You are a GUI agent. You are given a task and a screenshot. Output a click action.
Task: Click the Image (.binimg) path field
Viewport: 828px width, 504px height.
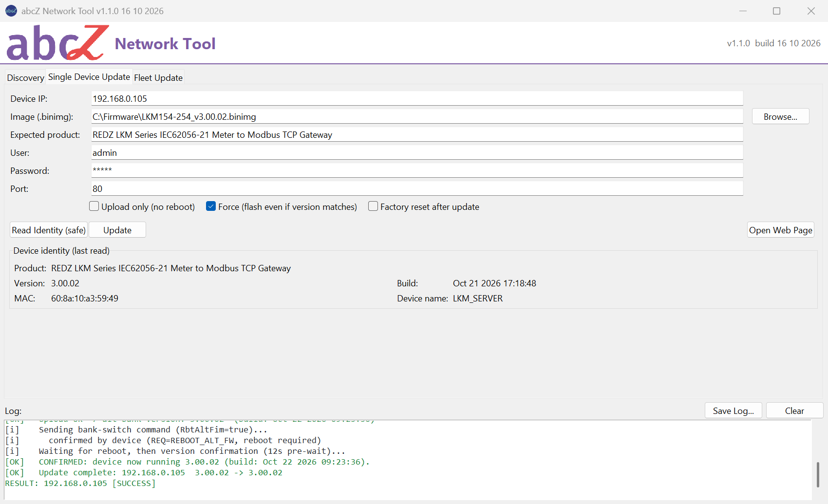click(417, 116)
